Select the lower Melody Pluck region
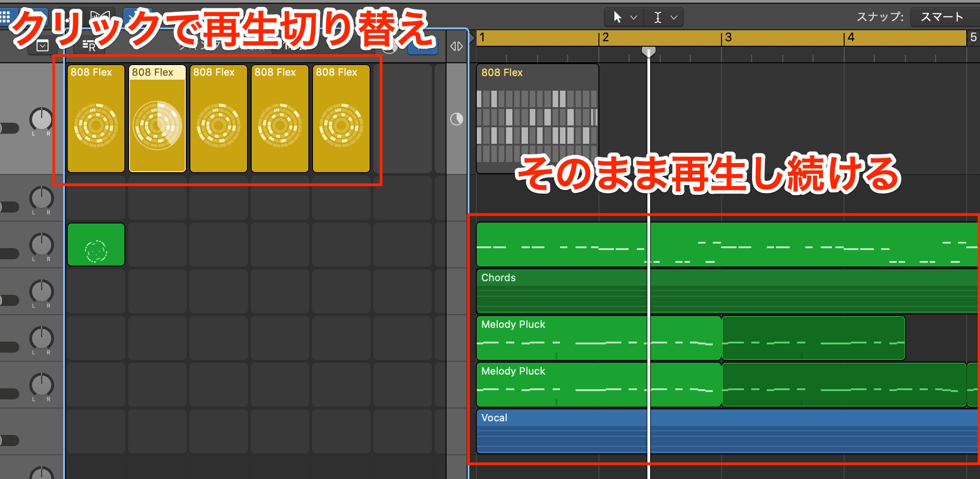 click(x=599, y=385)
